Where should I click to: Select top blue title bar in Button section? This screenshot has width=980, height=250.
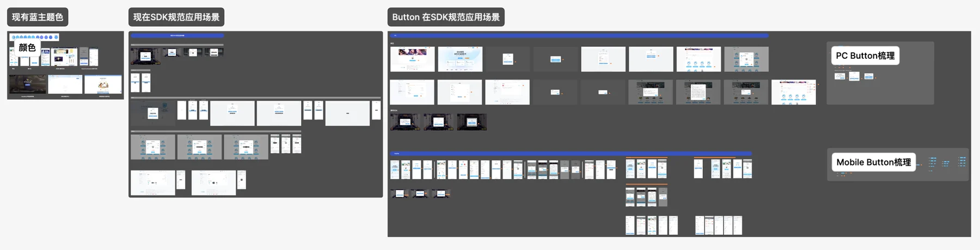(579, 35)
